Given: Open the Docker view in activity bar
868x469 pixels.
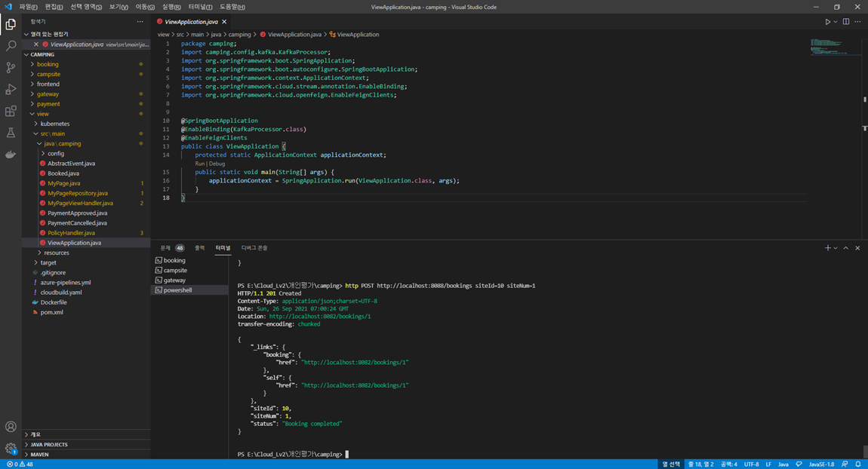Looking at the screenshot, I should 11,155.
